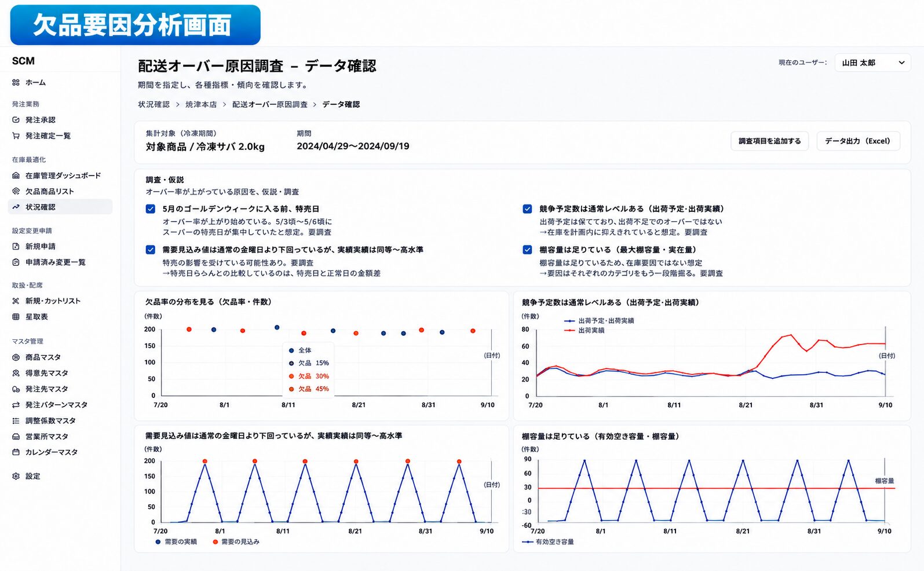The width and height of the screenshot is (924, 571).
Task: Click the 発注パターンマスタ icon
Action: point(16,405)
